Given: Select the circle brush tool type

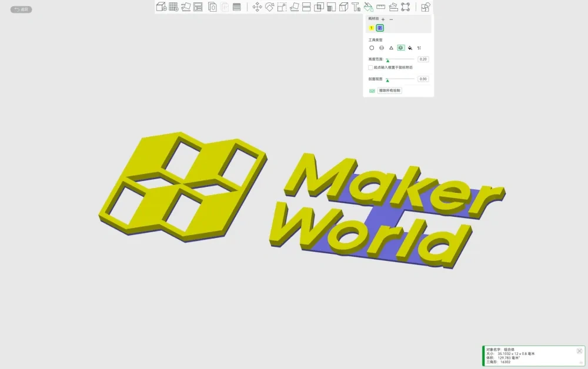Looking at the screenshot, I should pyautogui.click(x=372, y=48).
